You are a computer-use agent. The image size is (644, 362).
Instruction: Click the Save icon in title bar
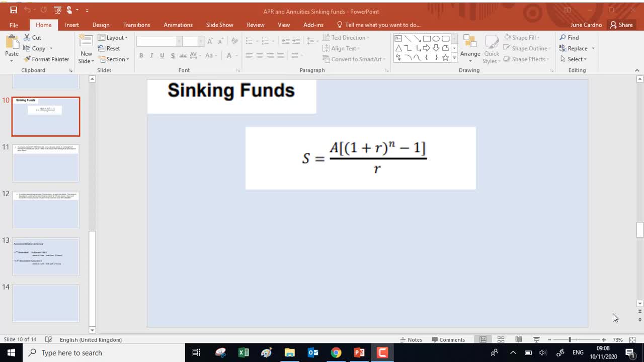[x=14, y=10]
